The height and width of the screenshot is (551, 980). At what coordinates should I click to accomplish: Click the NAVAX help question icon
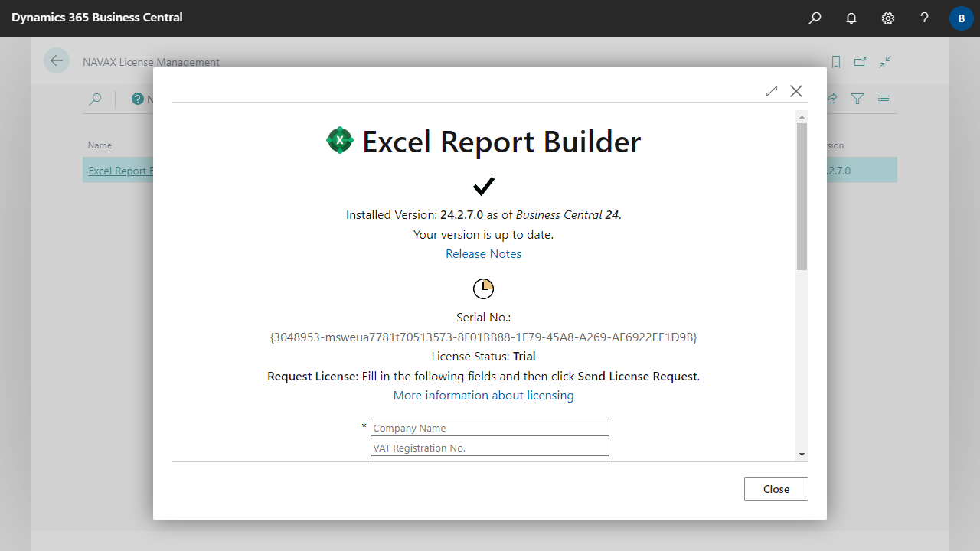point(138,99)
